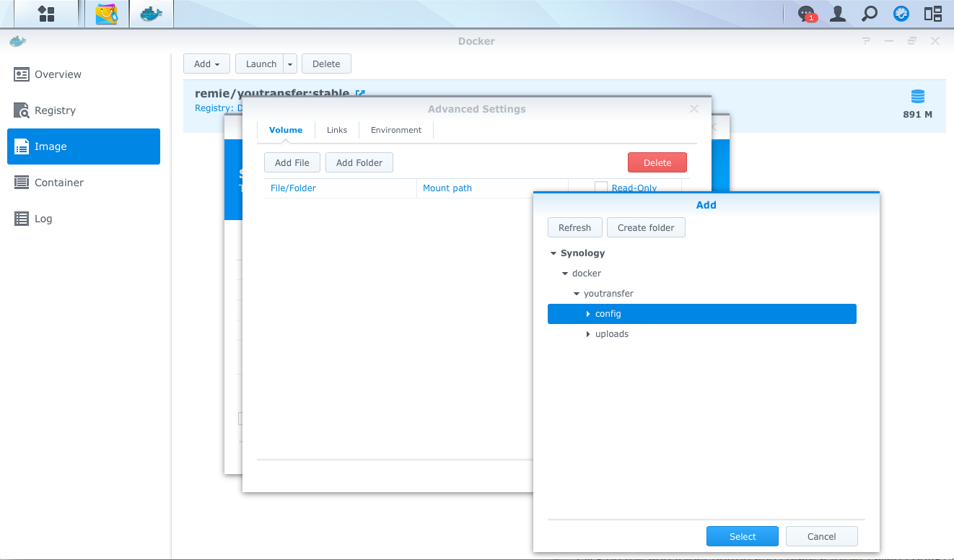This screenshot has height=560, width=954.
Task: Open the Launch button dropdown arrow
Action: (290, 64)
